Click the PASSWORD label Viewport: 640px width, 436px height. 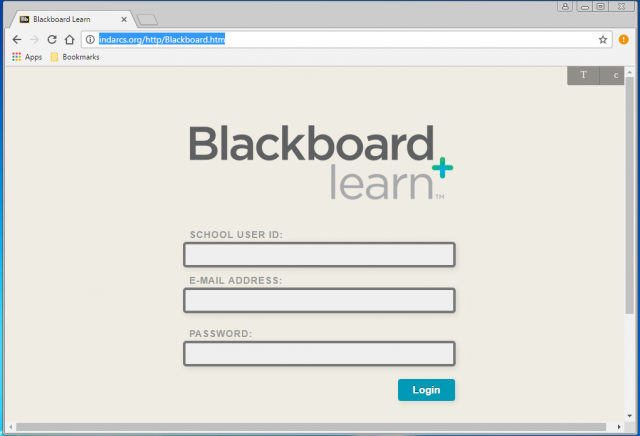[x=220, y=334]
